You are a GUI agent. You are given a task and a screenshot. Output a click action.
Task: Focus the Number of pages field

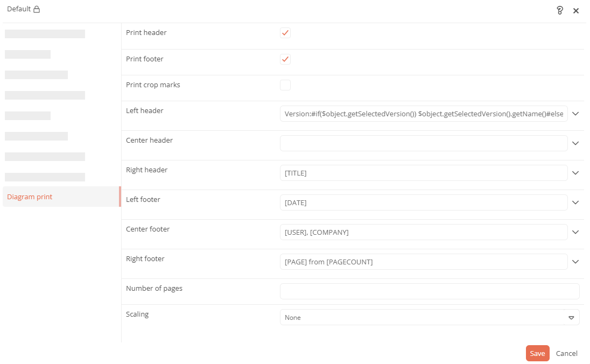coord(430,291)
